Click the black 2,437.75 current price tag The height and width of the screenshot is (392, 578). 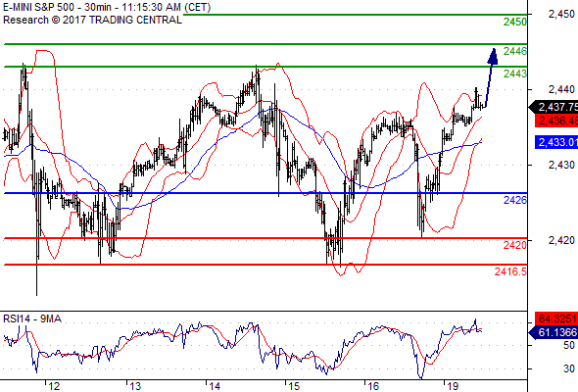point(554,107)
